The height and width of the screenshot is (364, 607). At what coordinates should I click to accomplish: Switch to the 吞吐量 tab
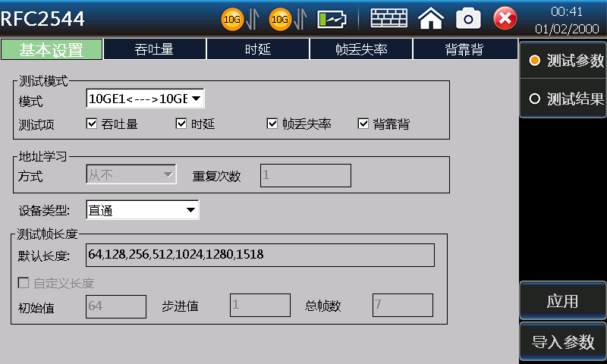point(155,50)
